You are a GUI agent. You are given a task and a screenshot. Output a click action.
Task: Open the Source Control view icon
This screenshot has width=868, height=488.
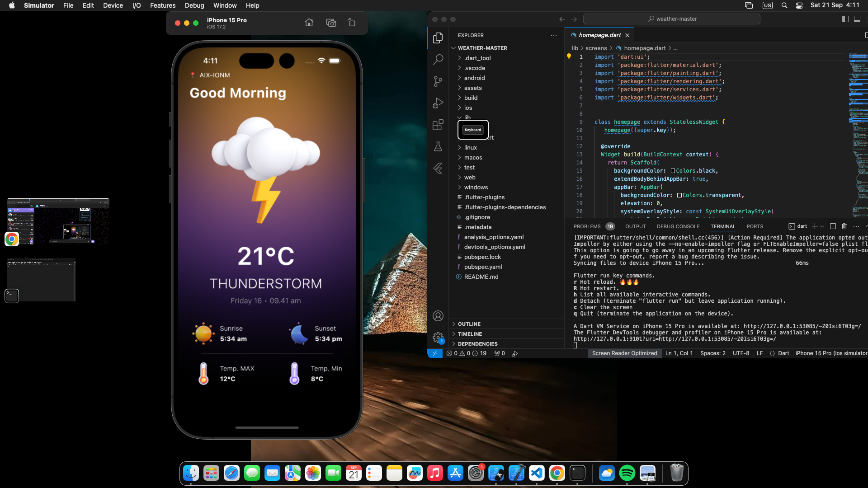(438, 81)
